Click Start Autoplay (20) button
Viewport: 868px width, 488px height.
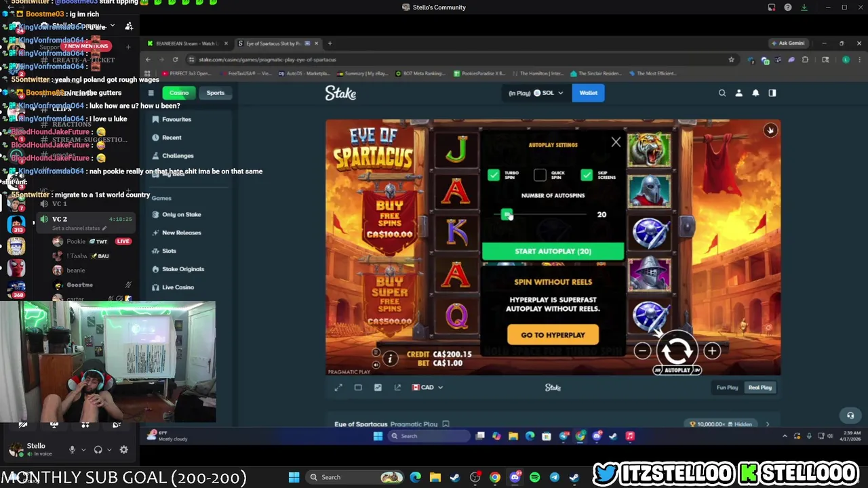pos(553,251)
